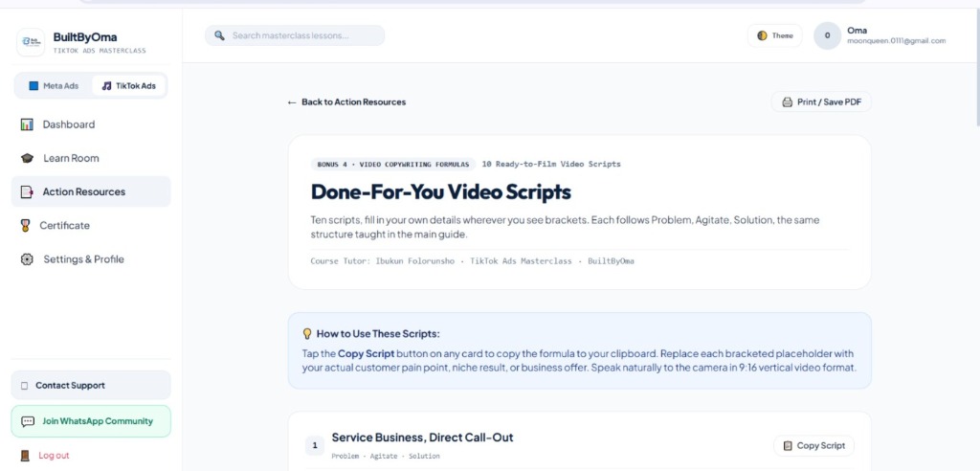Copy Script for Service Business card
Screen dimensions: 980x471
(x=813, y=446)
